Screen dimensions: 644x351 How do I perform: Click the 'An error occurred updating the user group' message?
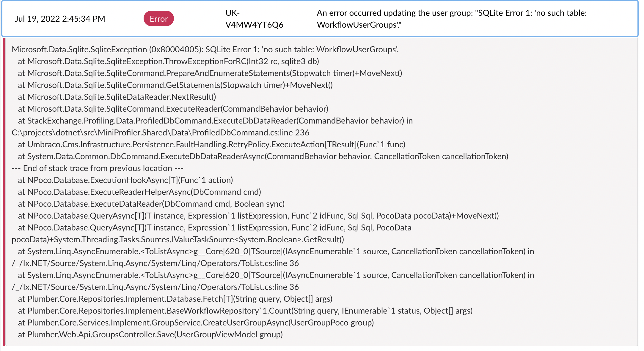click(452, 19)
